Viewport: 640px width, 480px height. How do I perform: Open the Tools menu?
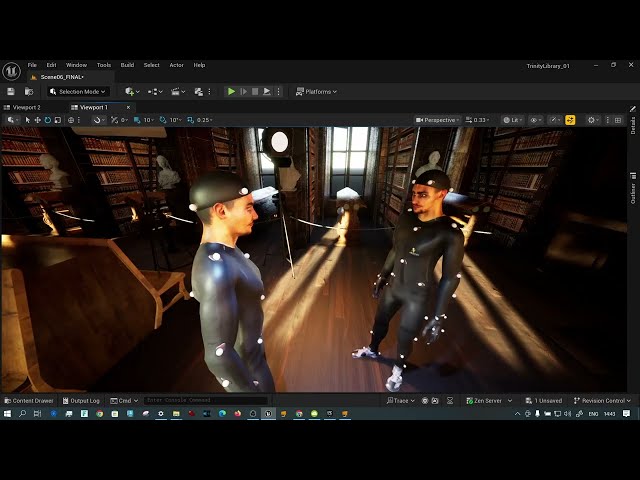click(104, 65)
